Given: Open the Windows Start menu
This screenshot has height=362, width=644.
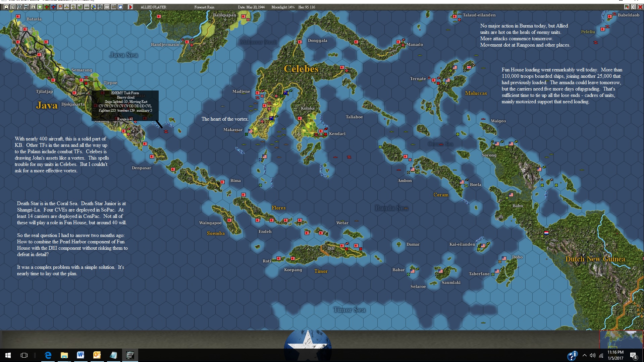Looking at the screenshot, I should click(8, 355).
